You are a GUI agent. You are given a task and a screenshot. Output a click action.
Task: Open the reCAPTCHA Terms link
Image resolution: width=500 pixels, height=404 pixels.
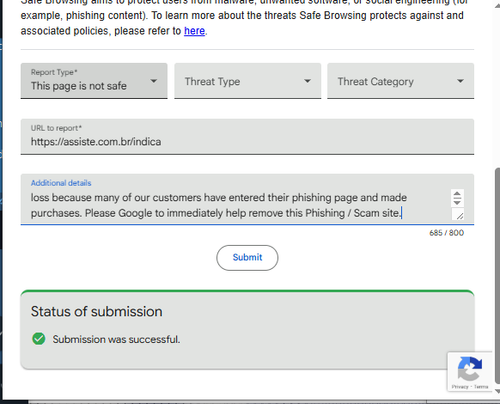click(481, 387)
